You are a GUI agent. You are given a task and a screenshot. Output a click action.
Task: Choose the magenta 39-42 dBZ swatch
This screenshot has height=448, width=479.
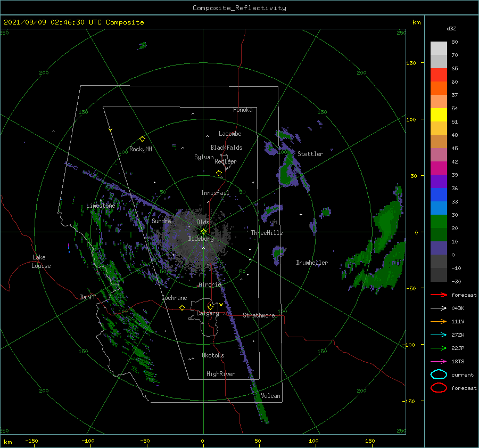click(439, 168)
